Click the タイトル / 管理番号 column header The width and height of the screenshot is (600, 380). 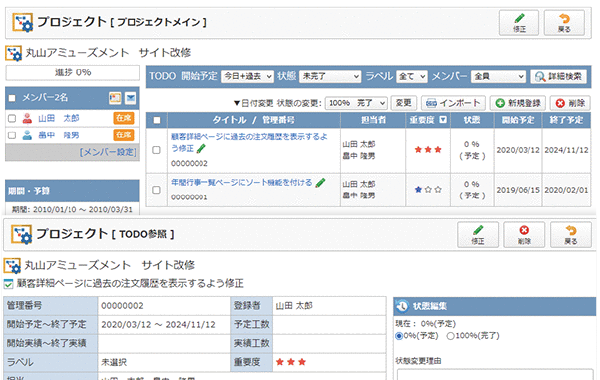pyautogui.click(x=254, y=120)
